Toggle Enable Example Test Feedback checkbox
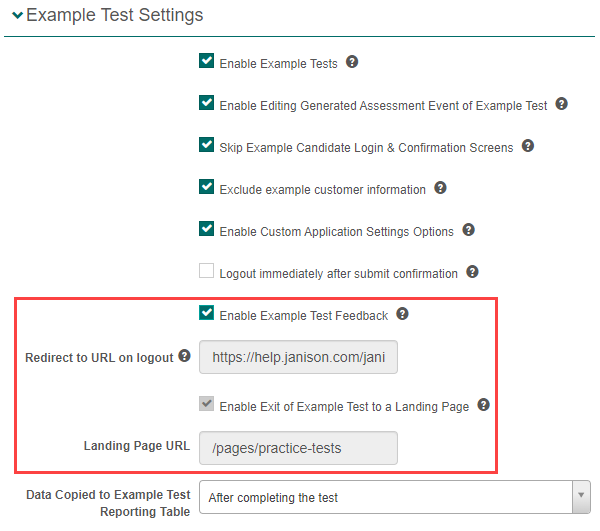The height and width of the screenshot is (531, 600). (207, 314)
